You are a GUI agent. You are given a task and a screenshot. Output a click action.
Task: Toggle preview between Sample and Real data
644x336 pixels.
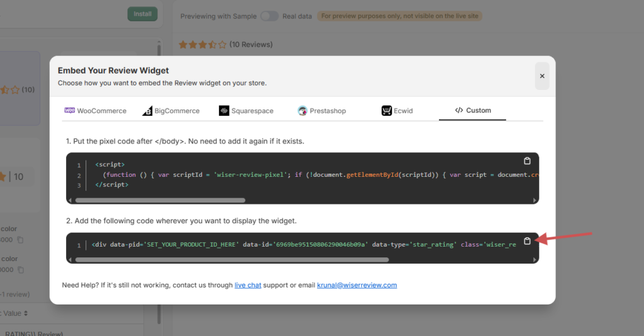click(269, 16)
